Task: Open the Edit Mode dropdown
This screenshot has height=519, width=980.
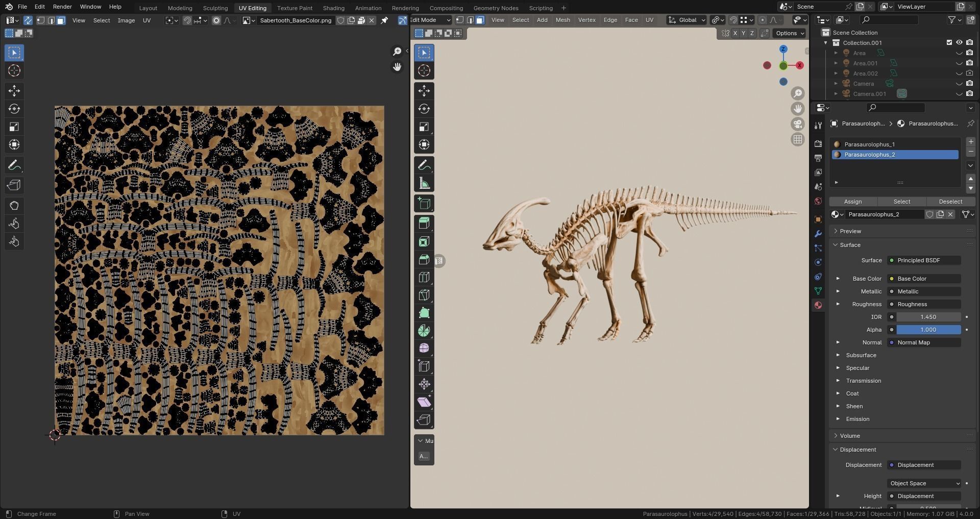Action: point(431,20)
